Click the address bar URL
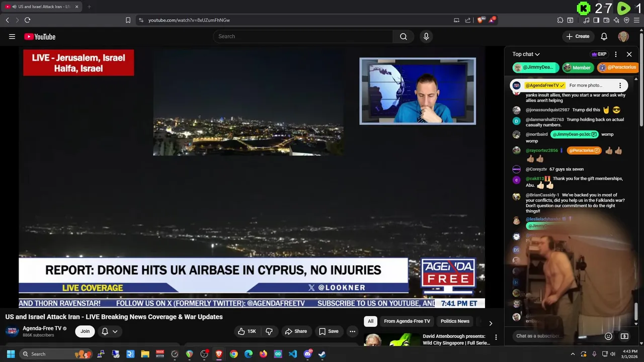 point(189,20)
